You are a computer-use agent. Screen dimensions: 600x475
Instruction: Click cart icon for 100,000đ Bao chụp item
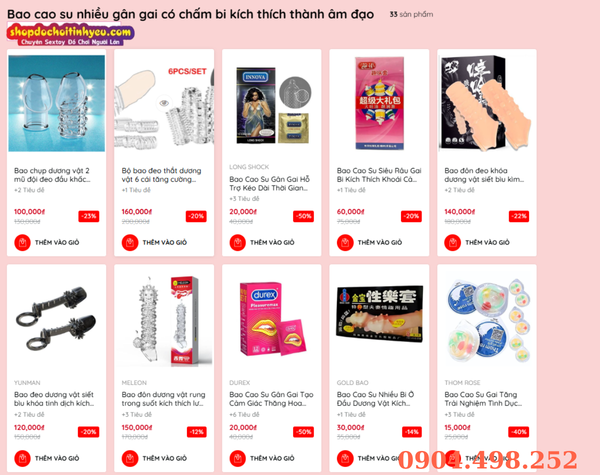coord(22,242)
